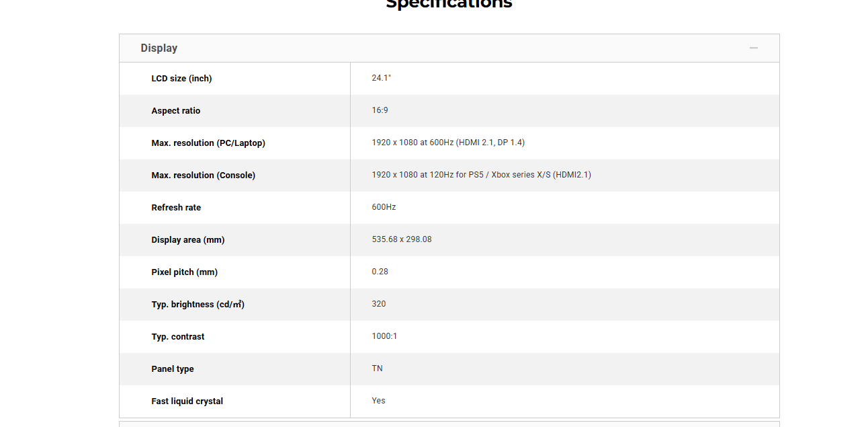The height and width of the screenshot is (427, 868).
Task: Click the Display section header title
Action: 159,48
